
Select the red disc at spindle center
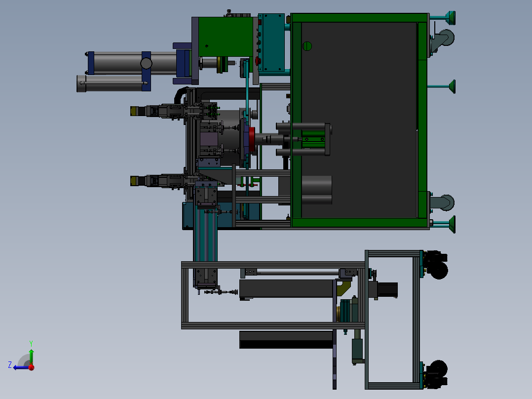(x=252, y=139)
